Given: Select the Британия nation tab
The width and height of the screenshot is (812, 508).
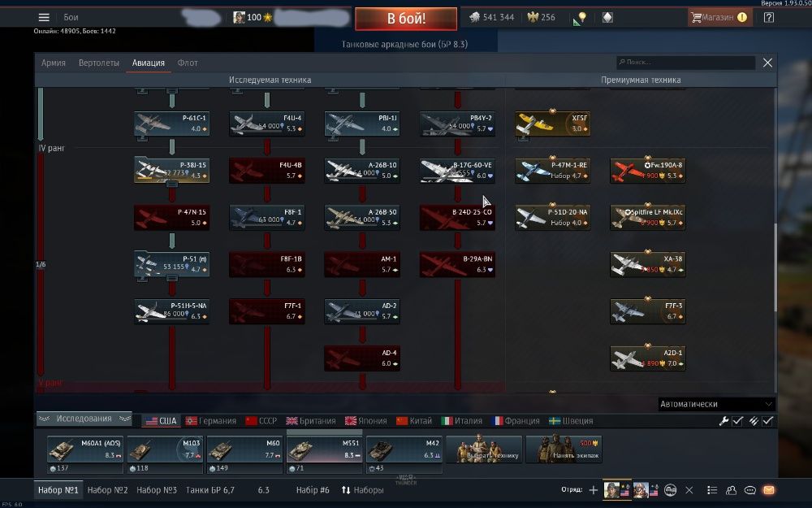Looking at the screenshot, I should tap(311, 421).
